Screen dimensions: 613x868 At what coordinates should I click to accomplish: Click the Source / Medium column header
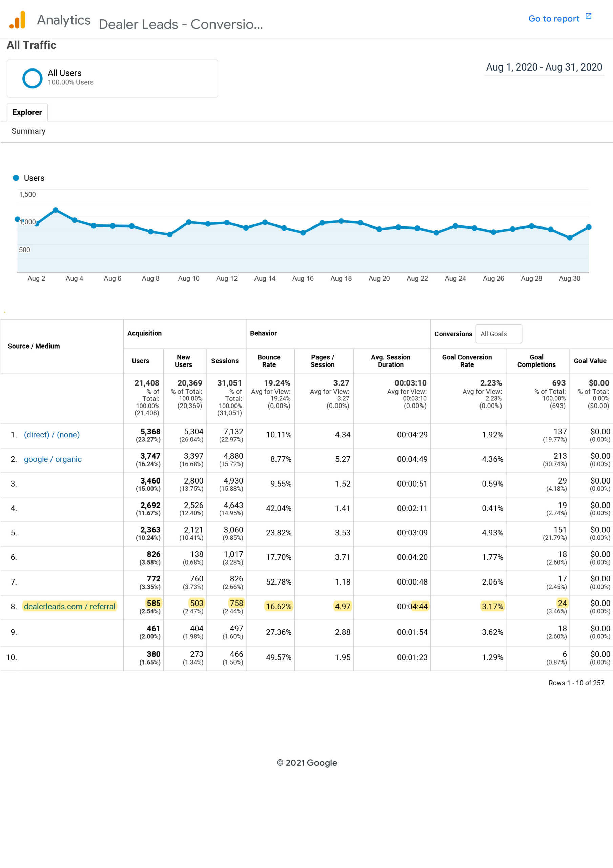[x=34, y=346]
